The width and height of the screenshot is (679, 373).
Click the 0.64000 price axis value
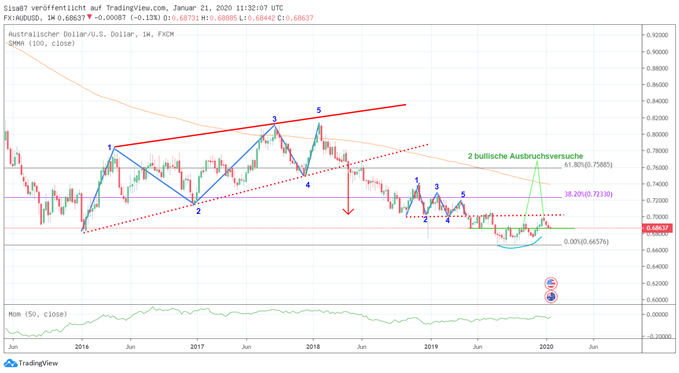[x=657, y=267]
